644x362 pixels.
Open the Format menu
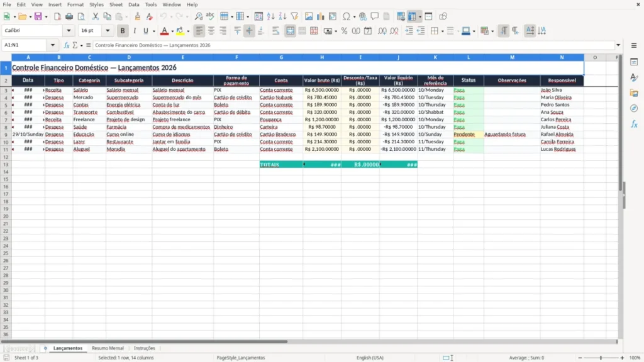(x=75, y=4)
